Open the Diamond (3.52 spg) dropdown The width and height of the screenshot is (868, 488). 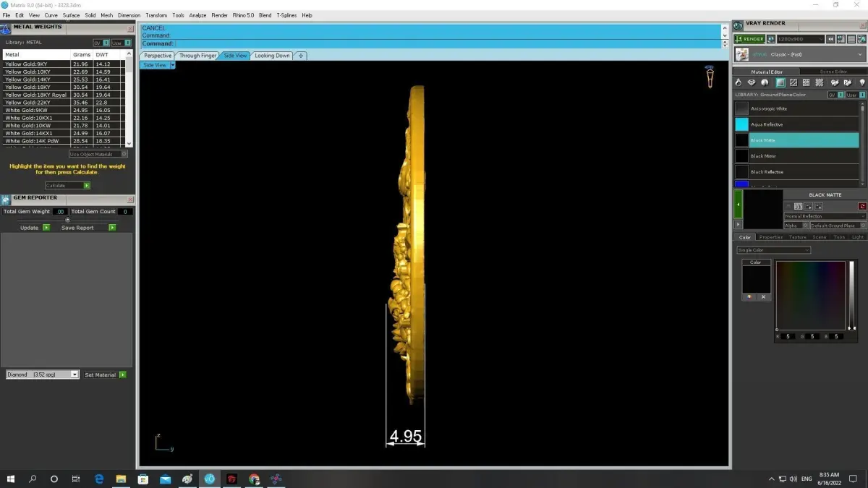43,374
